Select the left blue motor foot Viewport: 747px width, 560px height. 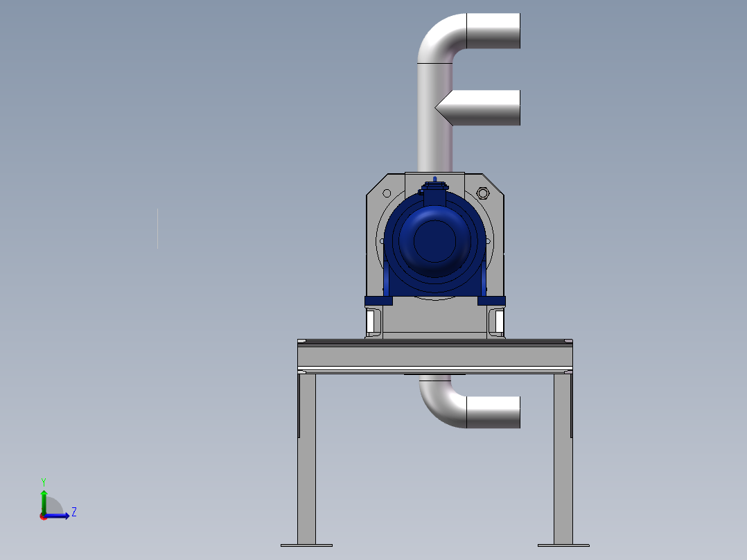tap(379, 301)
